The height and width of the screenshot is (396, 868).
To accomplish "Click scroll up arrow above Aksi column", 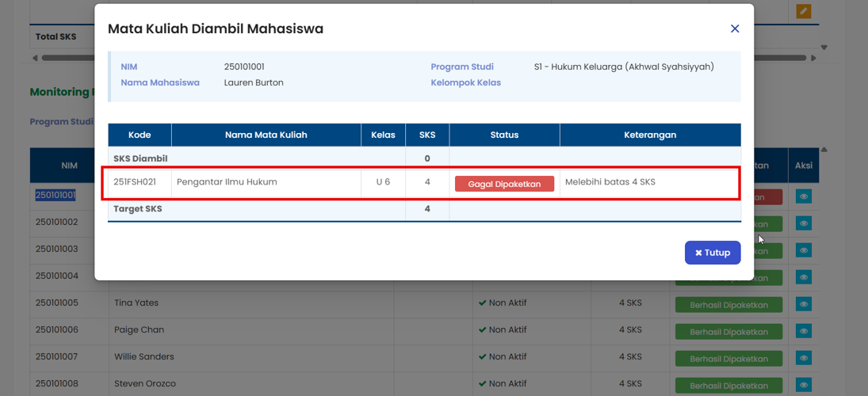I will click(824, 150).
